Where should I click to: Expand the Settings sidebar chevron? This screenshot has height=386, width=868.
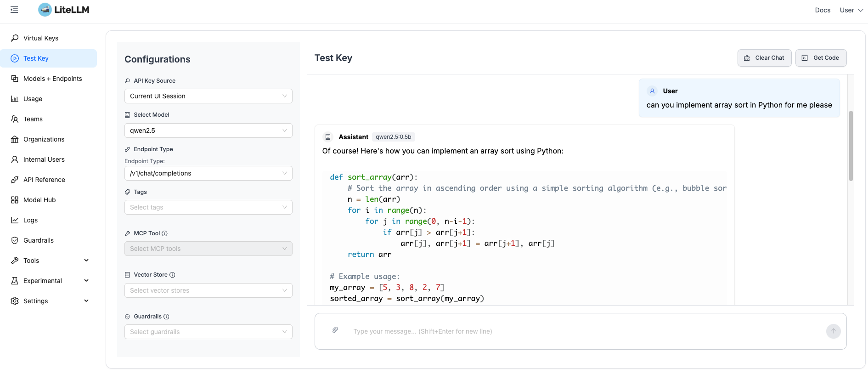86,301
